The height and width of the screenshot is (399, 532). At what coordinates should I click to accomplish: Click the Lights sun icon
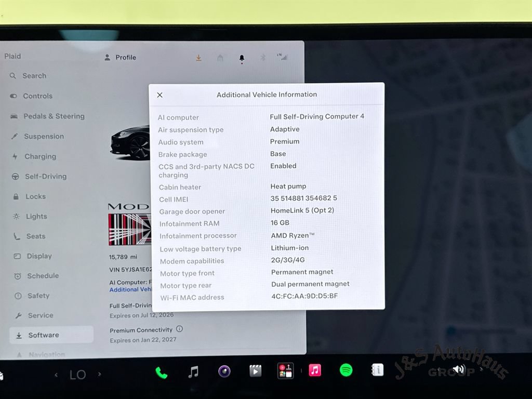(16, 216)
